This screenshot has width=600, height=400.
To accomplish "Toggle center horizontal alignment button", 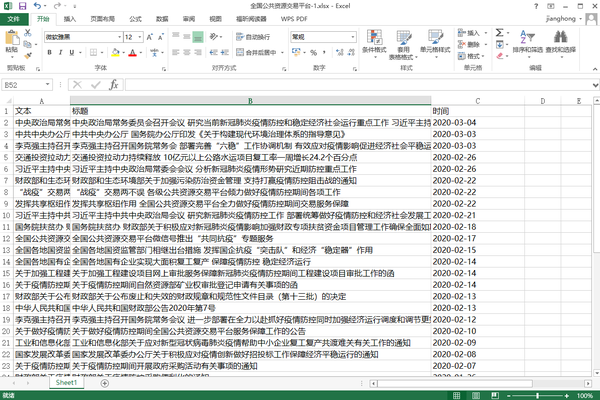I will click(x=187, y=52).
